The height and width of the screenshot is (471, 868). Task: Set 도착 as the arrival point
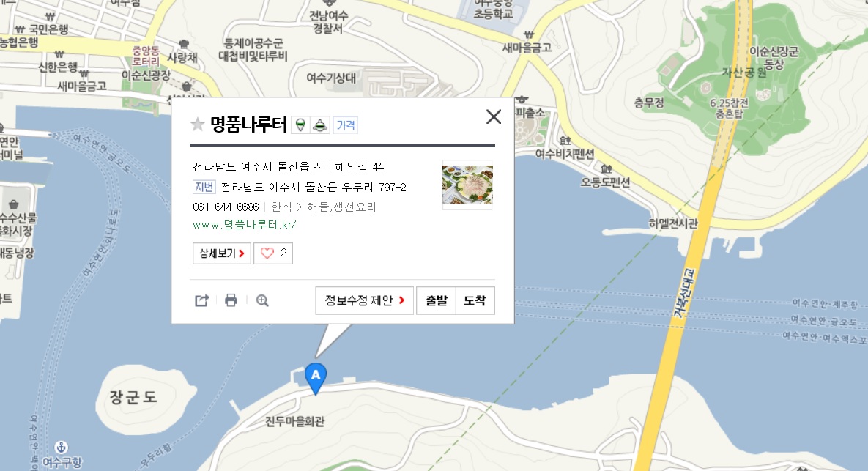(x=475, y=300)
